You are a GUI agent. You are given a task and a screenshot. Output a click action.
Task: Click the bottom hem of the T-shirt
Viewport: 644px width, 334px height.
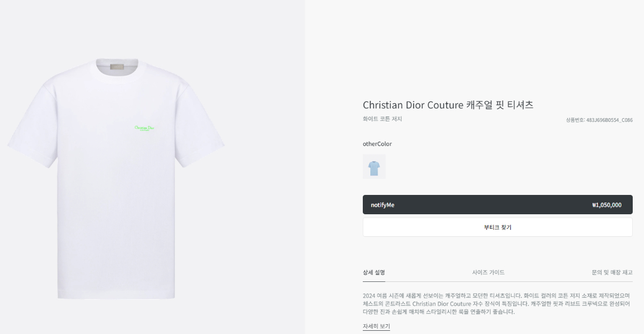coord(116,295)
